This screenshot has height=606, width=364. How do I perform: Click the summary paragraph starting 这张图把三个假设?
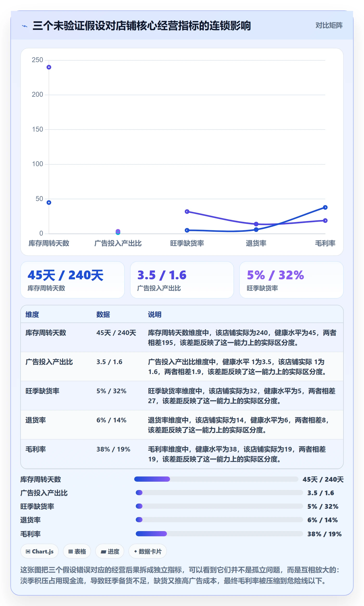click(180, 575)
